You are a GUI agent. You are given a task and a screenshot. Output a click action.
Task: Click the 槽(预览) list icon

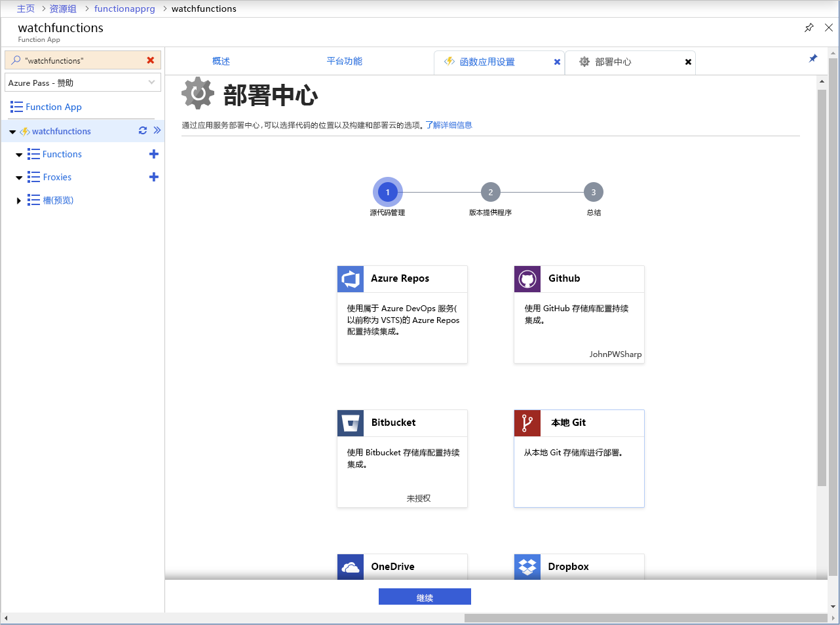coord(33,200)
